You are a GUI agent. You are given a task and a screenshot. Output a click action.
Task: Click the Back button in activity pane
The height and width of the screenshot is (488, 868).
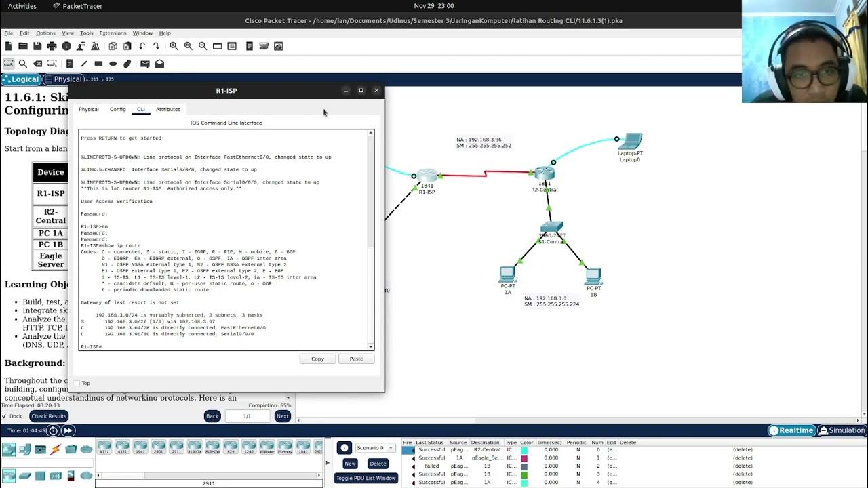[x=212, y=416]
